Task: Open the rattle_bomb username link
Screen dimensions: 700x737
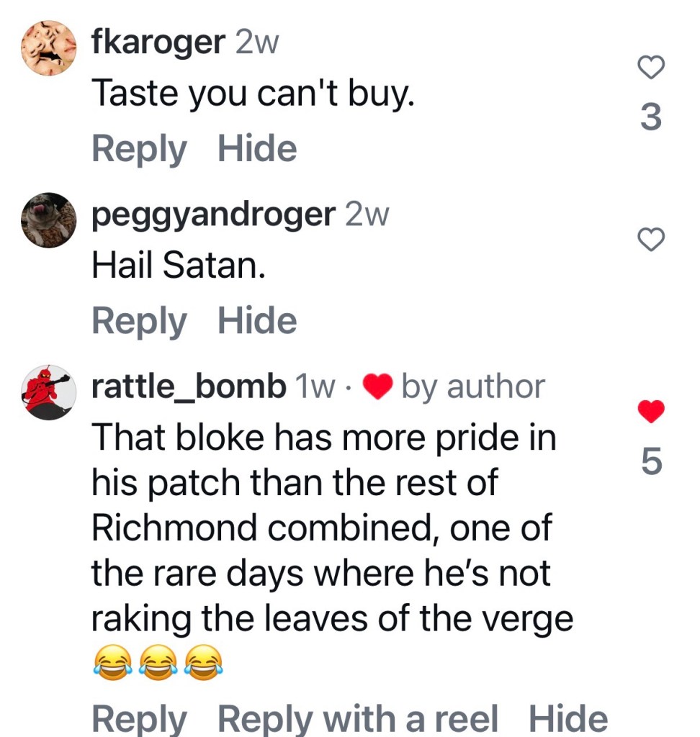Action: click(x=189, y=386)
